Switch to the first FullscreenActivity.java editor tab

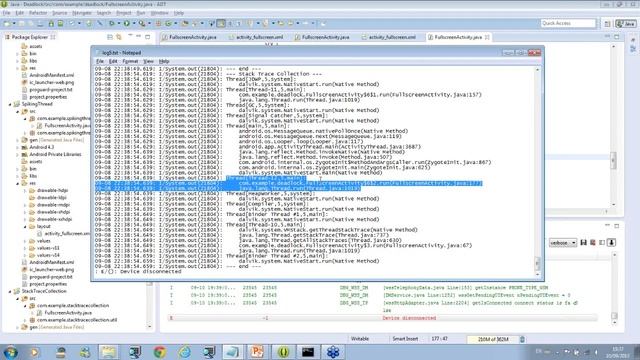pos(189,37)
